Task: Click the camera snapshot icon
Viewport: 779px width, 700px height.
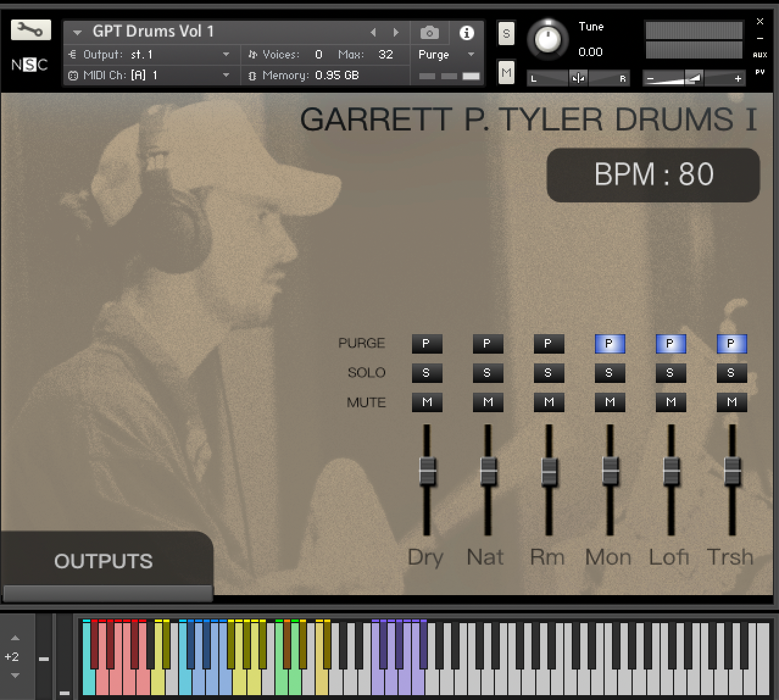Action: click(x=429, y=33)
